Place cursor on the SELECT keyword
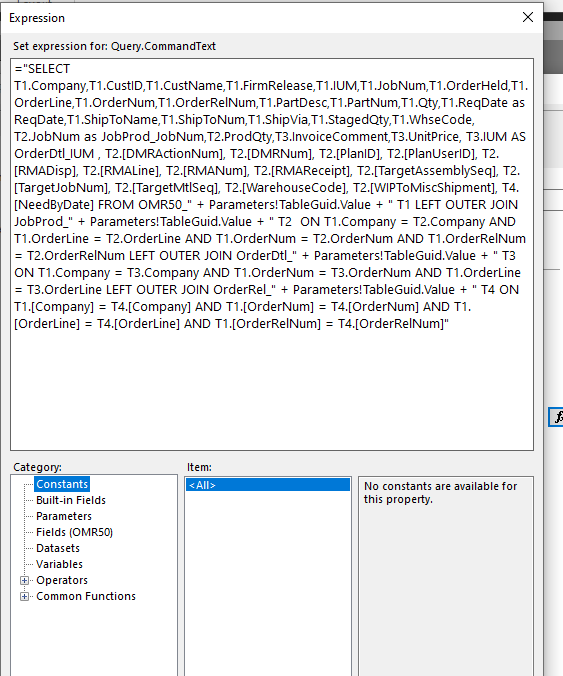Image resolution: width=563 pixels, height=676 pixels. [x=49, y=69]
